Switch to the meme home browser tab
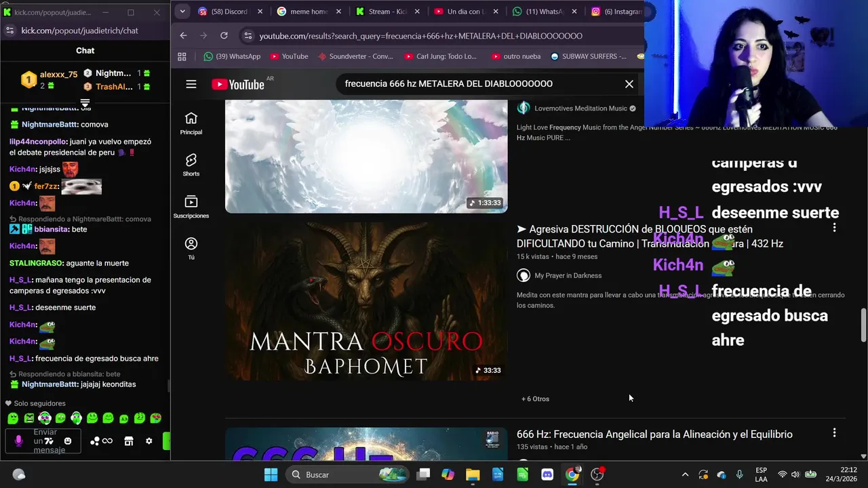Screen dimensions: 868x488 (x=309, y=12)
